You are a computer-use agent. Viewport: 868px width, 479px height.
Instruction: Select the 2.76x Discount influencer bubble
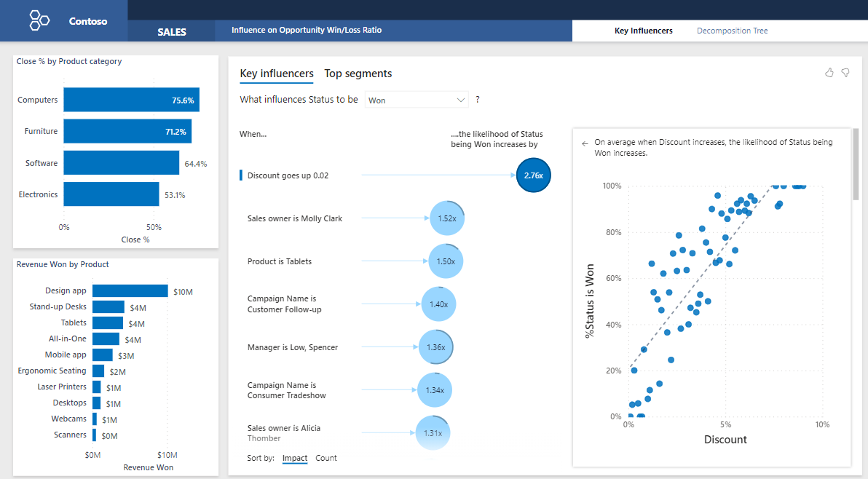[534, 175]
